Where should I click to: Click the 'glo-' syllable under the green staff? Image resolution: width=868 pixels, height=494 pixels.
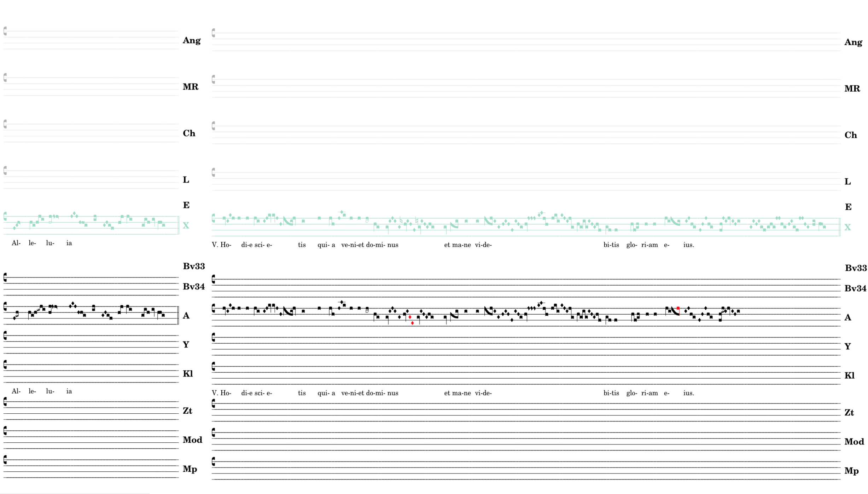(631, 245)
